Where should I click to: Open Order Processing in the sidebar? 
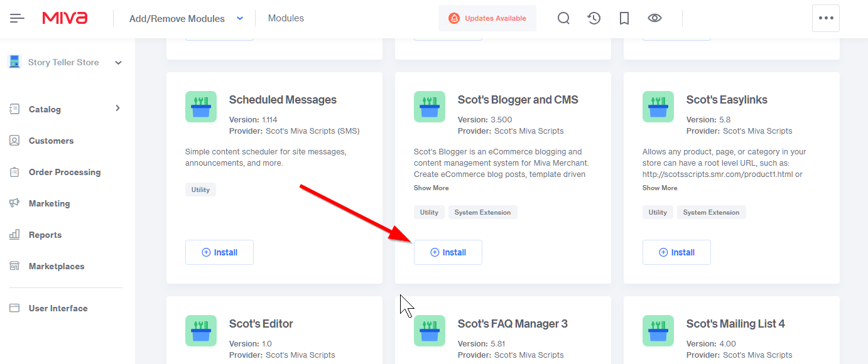(64, 172)
